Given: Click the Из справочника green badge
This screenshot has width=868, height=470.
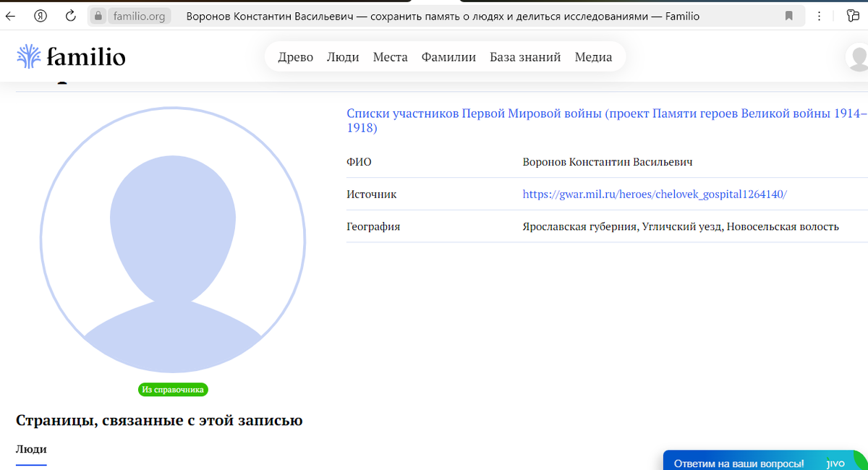Looking at the screenshot, I should (173, 390).
